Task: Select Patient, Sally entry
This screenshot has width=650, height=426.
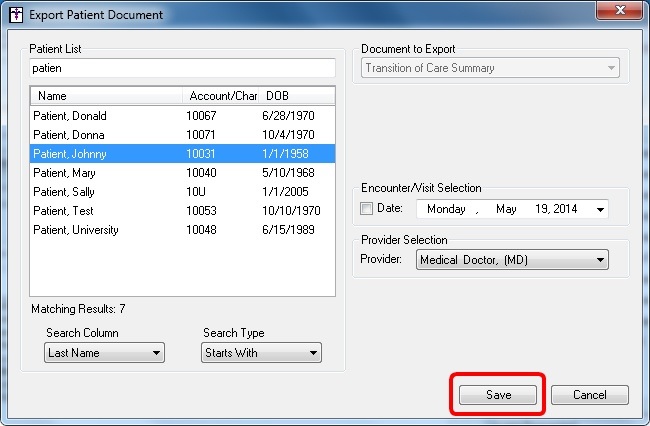Action: coord(65,192)
